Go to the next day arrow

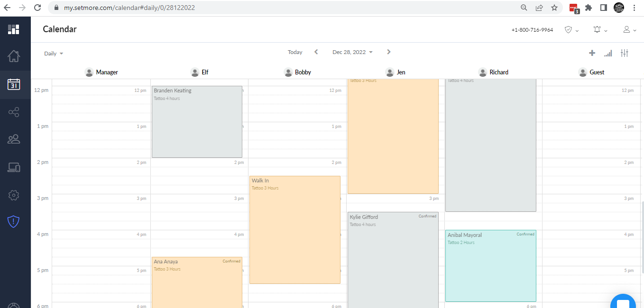[389, 52]
